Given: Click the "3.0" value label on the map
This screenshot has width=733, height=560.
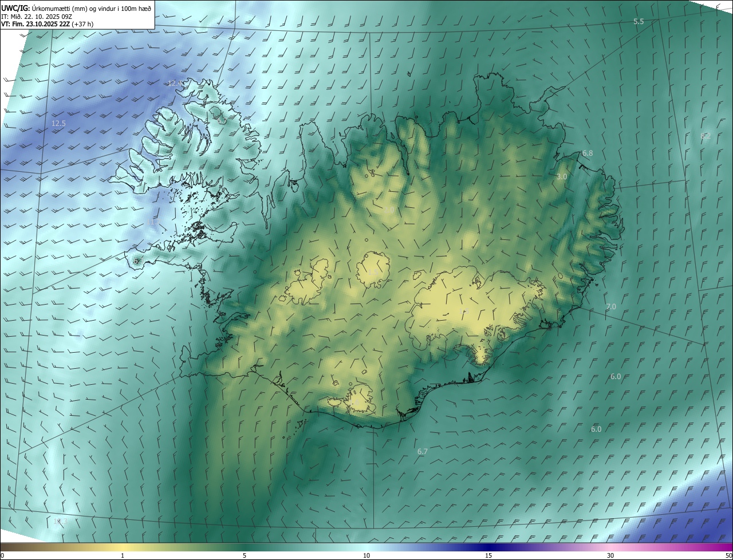Looking at the screenshot, I should coord(562,177).
